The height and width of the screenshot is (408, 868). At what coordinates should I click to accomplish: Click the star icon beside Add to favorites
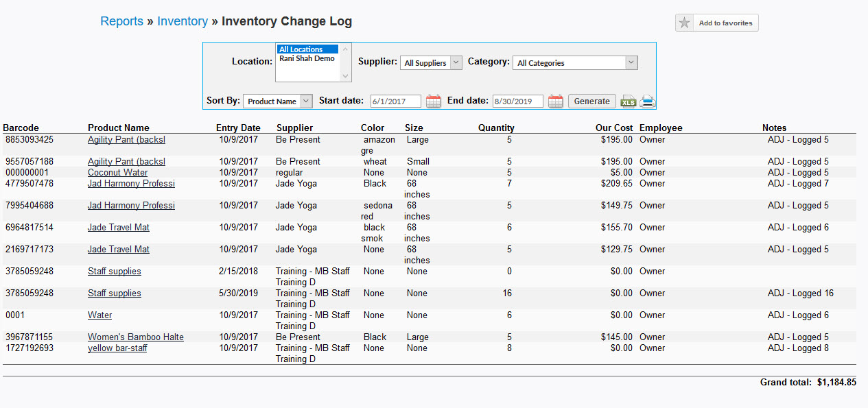point(684,23)
